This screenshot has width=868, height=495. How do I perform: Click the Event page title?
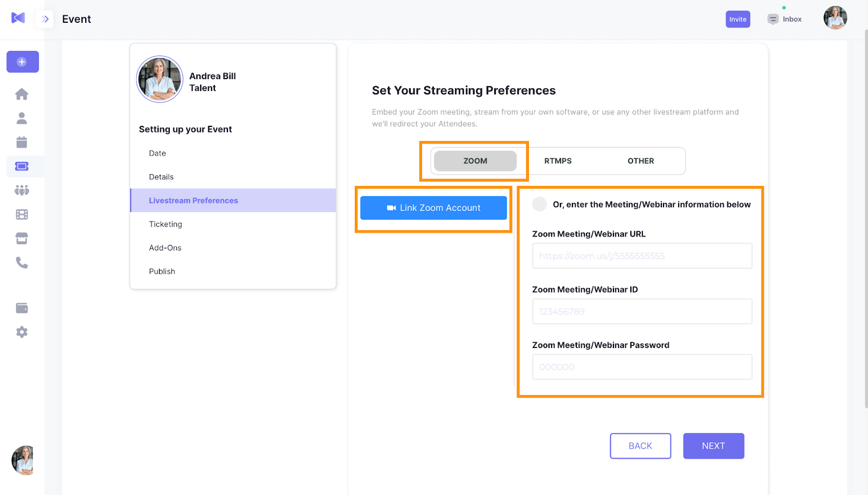pyautogui.click(x=76, y=19)
